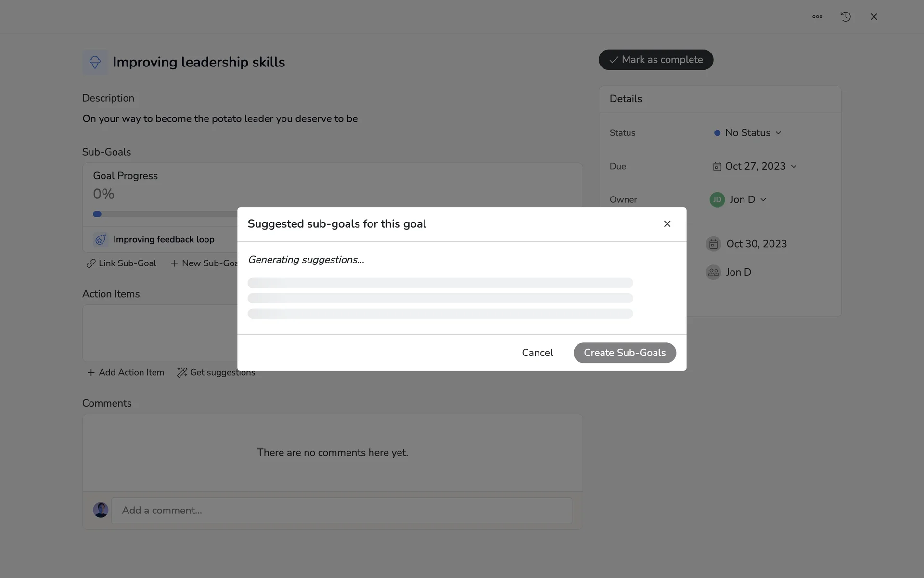Close the goal detail panel

click(x=874, y=17)
